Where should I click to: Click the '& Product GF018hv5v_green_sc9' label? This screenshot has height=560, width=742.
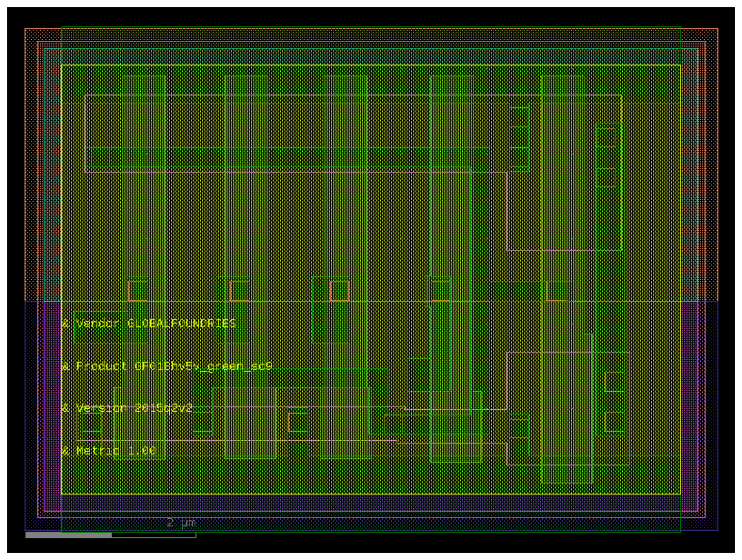(x=167, y=366)
